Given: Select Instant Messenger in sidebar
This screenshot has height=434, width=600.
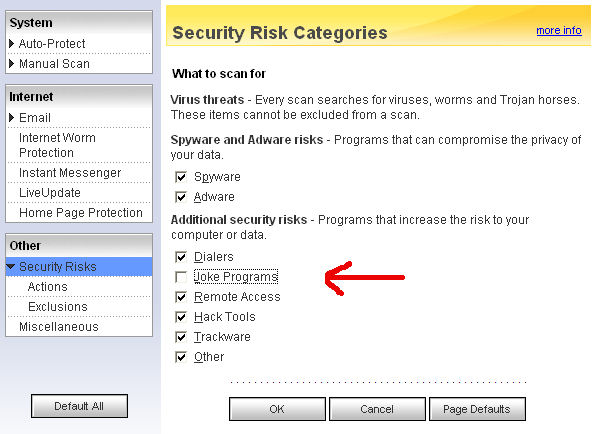Looking at the screenshot, I should coord(70,173).
